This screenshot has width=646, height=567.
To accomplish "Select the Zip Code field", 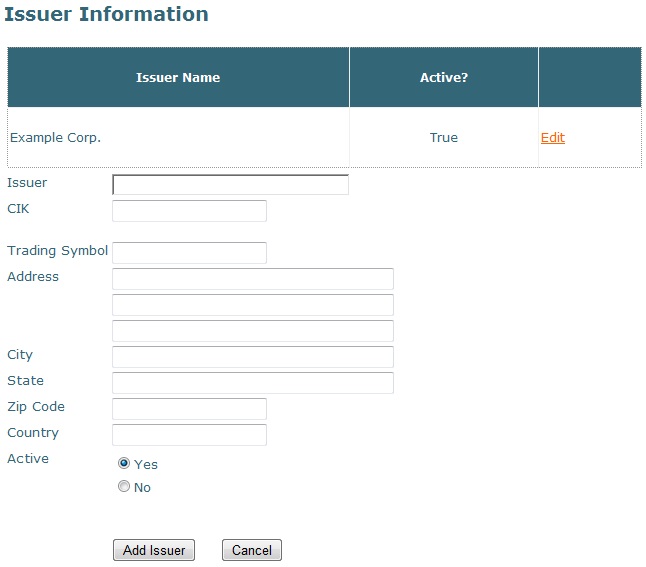I will point(189,409).
